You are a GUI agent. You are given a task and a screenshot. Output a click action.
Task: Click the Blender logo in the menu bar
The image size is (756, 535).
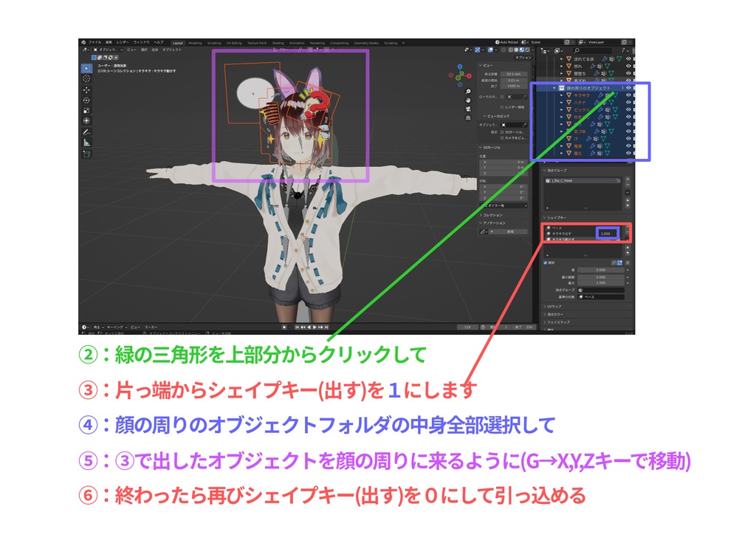point(83,43)
